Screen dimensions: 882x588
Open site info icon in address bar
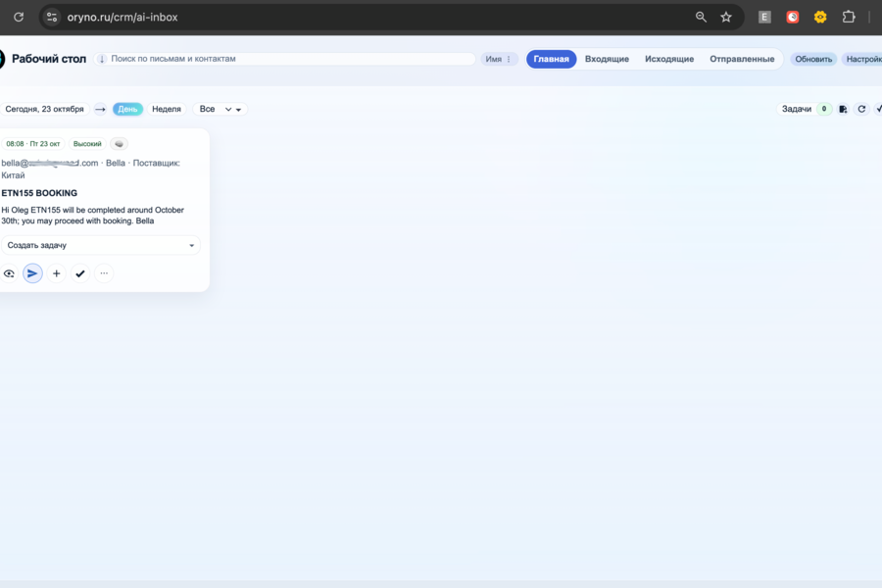pyautogui.click(x=52, y=17)
